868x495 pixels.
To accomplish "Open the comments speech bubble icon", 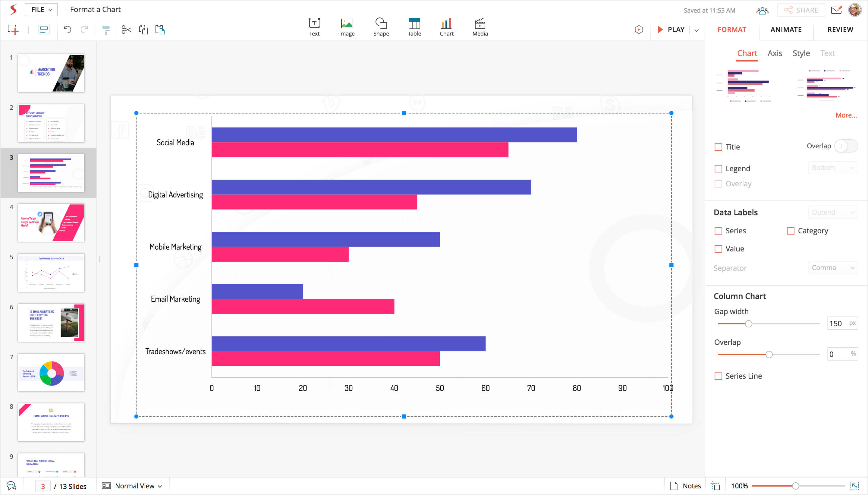I will (11, 486).
